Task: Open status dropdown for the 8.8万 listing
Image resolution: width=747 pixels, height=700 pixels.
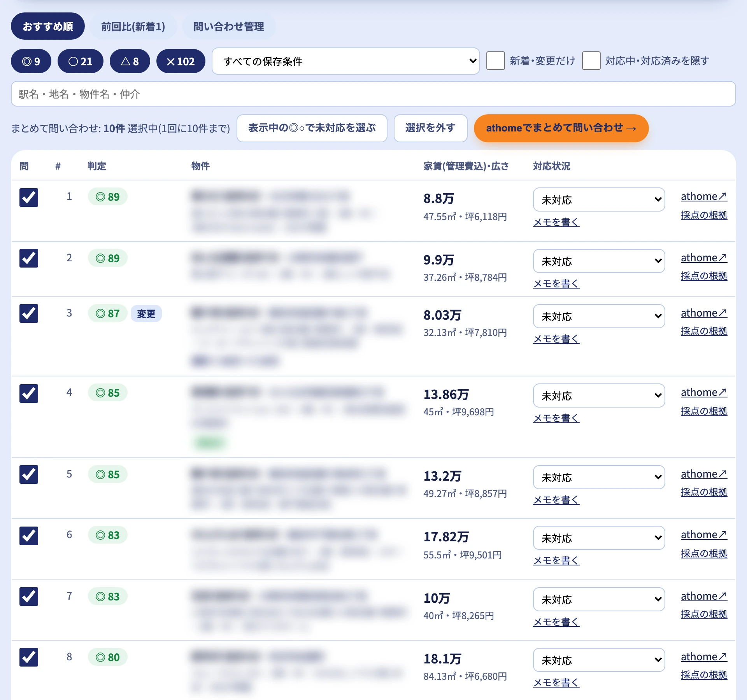Action: [599, 199]
